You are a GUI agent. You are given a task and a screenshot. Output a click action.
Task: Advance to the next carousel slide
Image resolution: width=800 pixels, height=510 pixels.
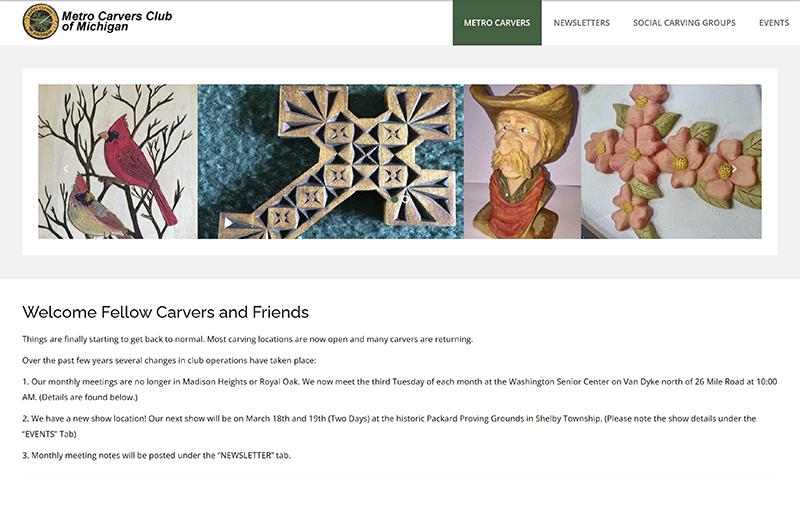point(734,169)
